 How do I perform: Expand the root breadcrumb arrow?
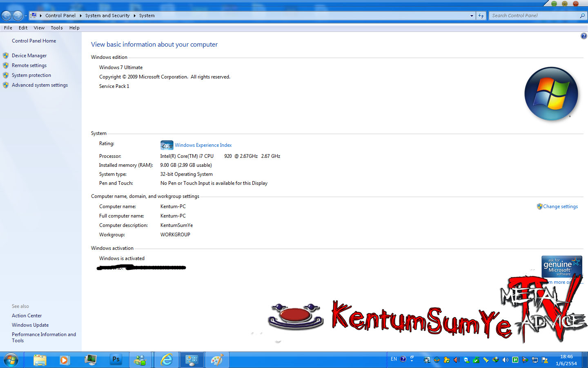point(41,16)
